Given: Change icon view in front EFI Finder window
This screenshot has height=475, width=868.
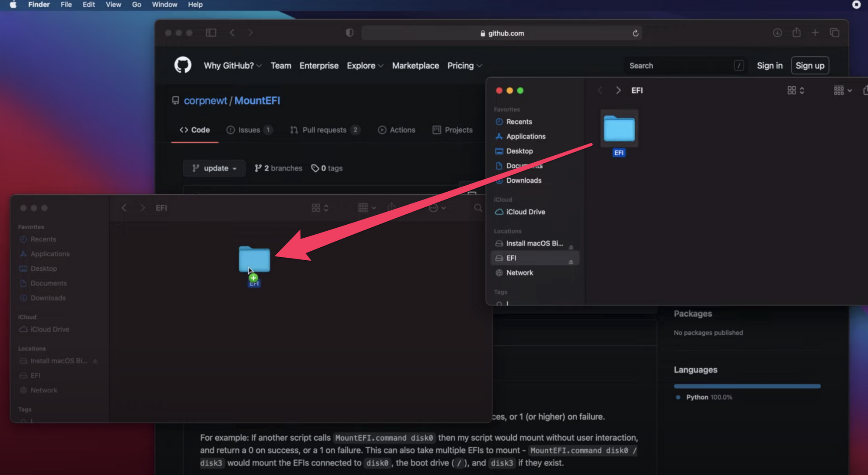Looking at the screenshot, I should [x=796, y=90].
